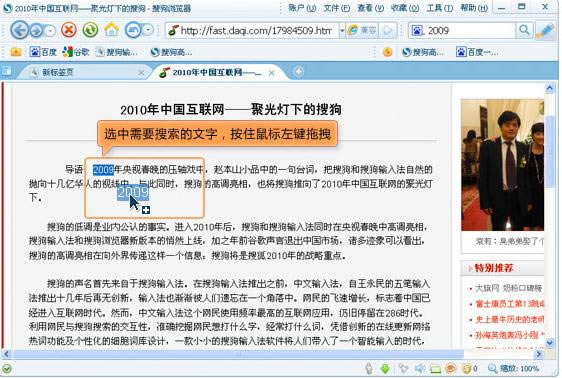Click the green check status icon
Image resolution: width=562 pixels, height=378 pixels.
7,368
